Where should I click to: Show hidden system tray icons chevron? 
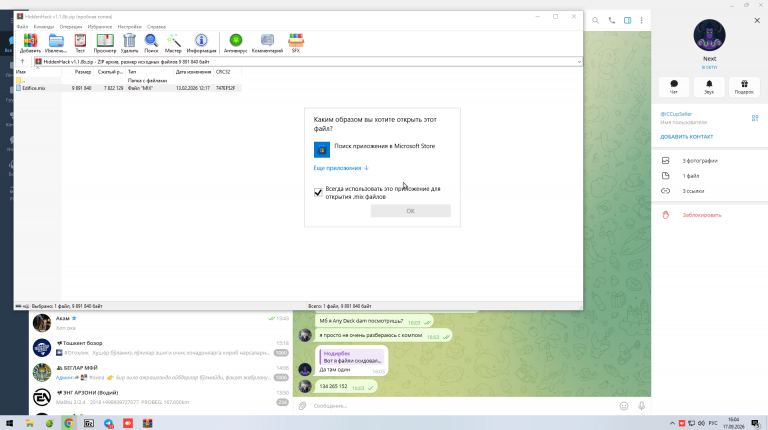pyautogui.click(x=672, y=423)
